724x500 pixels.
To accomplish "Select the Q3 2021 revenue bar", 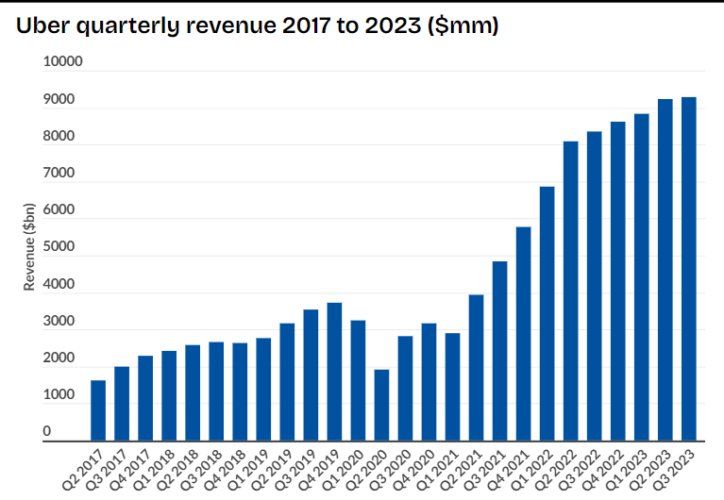I will (x=500, y=351).
